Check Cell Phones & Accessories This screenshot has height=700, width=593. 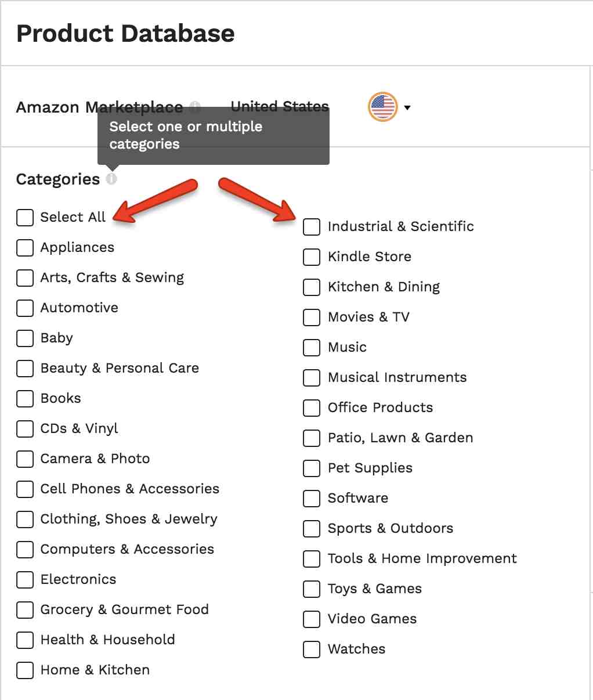point(25,489)
